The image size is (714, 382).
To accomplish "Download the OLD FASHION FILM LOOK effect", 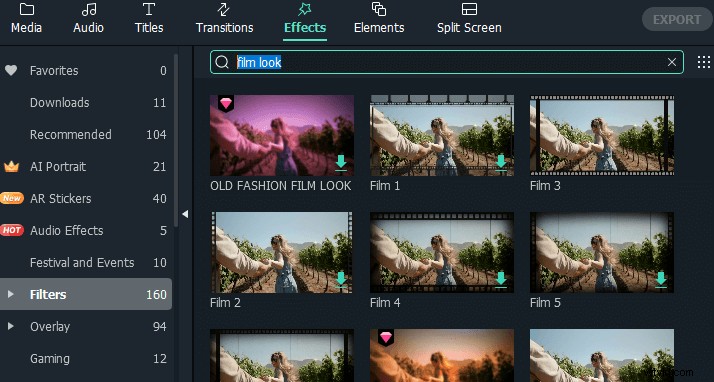I will pos(341,163).
